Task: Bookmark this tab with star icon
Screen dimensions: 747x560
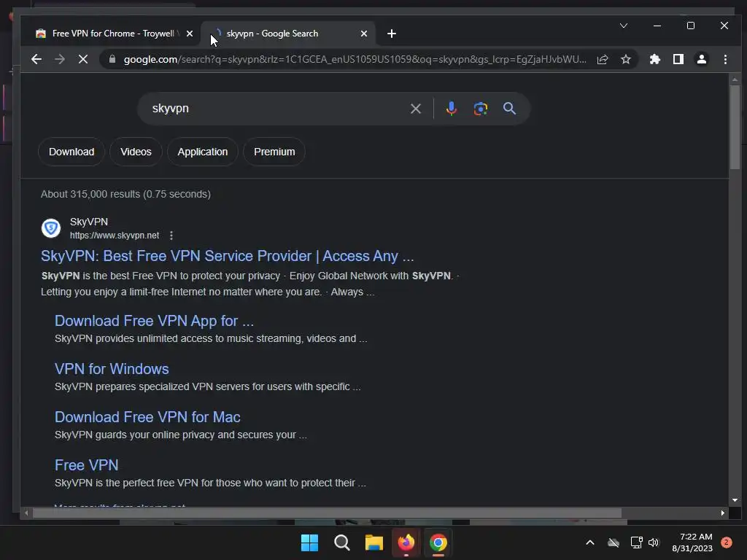Action: pos(626,59)
